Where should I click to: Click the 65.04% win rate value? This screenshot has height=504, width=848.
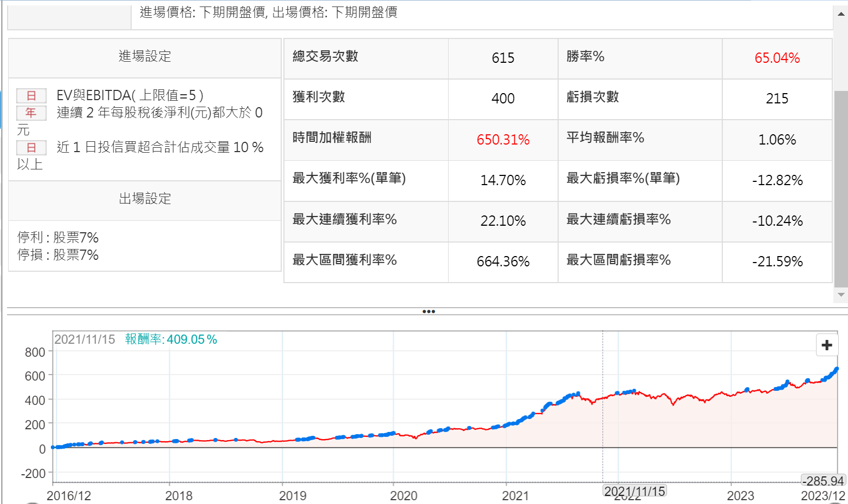point(776,58)
